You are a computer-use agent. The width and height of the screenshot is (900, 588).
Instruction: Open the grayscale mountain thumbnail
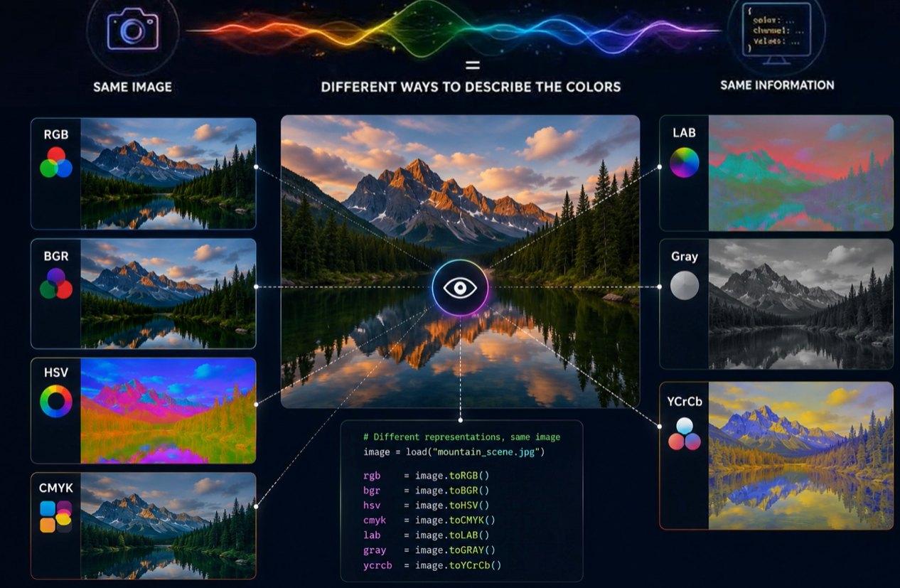(x=800, y=304)
